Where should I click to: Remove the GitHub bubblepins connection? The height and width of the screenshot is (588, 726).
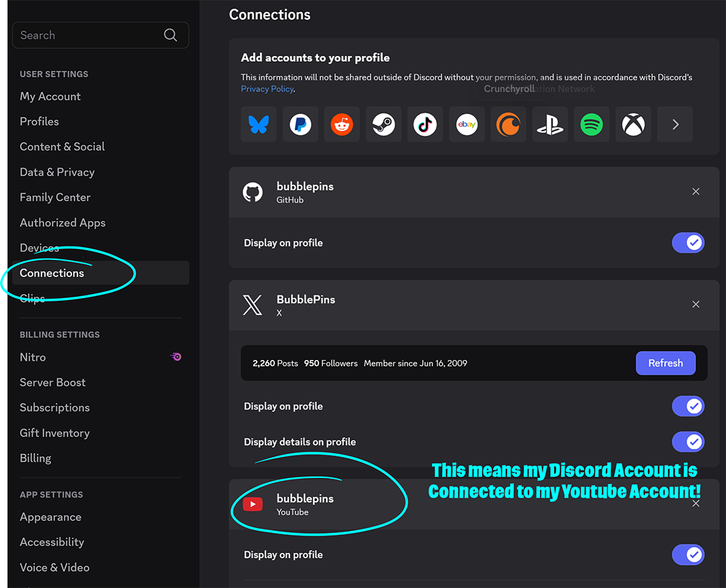pyautogui.click(x=695, y=191)
